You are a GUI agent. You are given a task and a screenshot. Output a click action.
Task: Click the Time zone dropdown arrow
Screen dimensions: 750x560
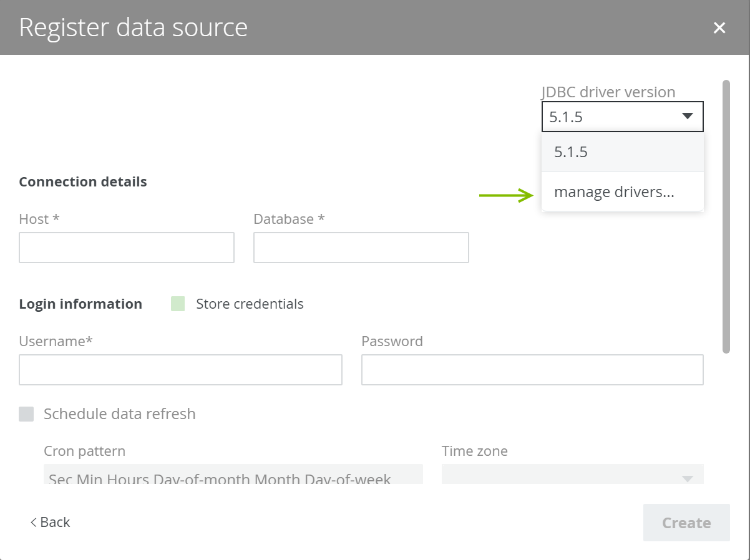point(687,478)
